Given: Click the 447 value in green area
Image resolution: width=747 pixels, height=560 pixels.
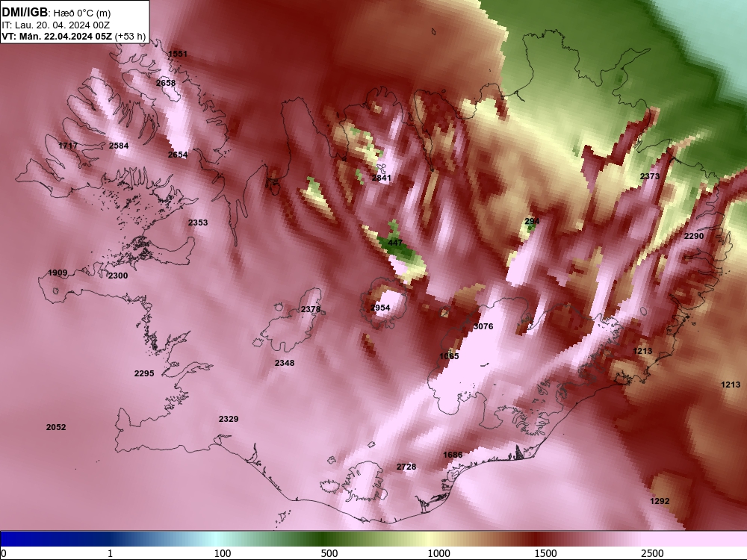Looking at the screenshot, I should tap(395, 243).
